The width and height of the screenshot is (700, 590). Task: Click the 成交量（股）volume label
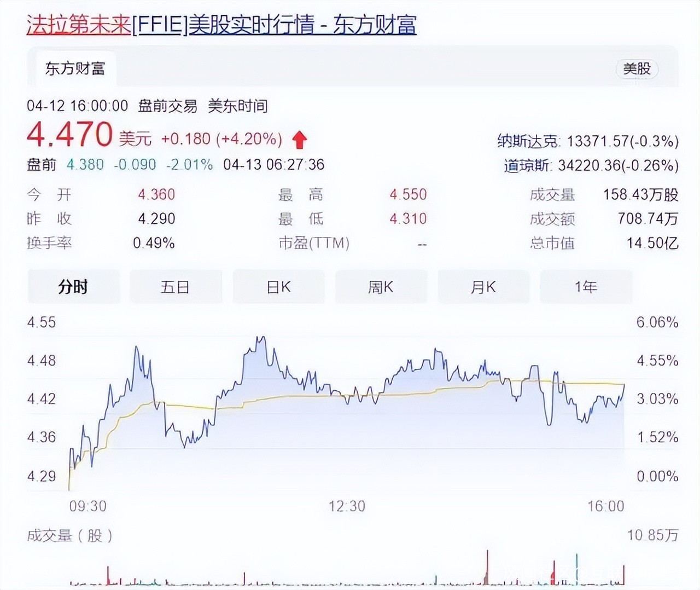tap(70, 535)
